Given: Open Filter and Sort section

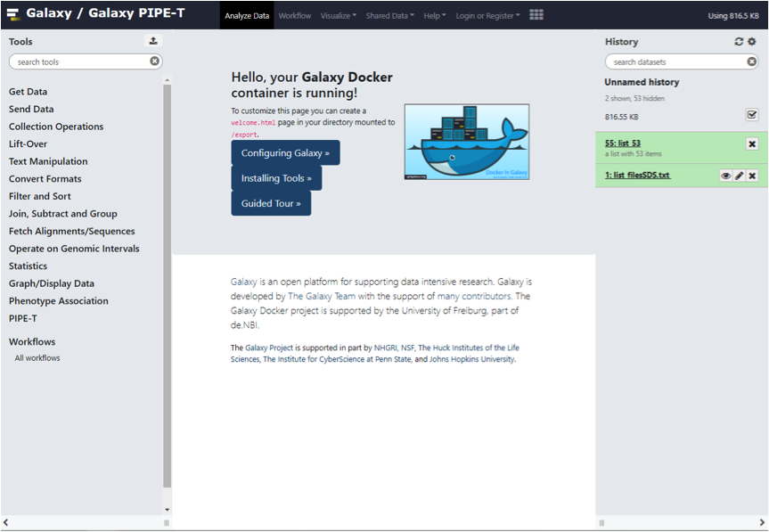Looking at the screenshot, I should click(40, 196).
